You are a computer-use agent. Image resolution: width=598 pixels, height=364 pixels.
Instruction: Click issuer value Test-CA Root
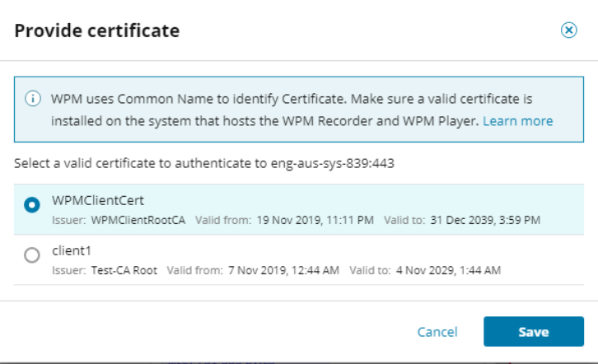pos(124,270)
